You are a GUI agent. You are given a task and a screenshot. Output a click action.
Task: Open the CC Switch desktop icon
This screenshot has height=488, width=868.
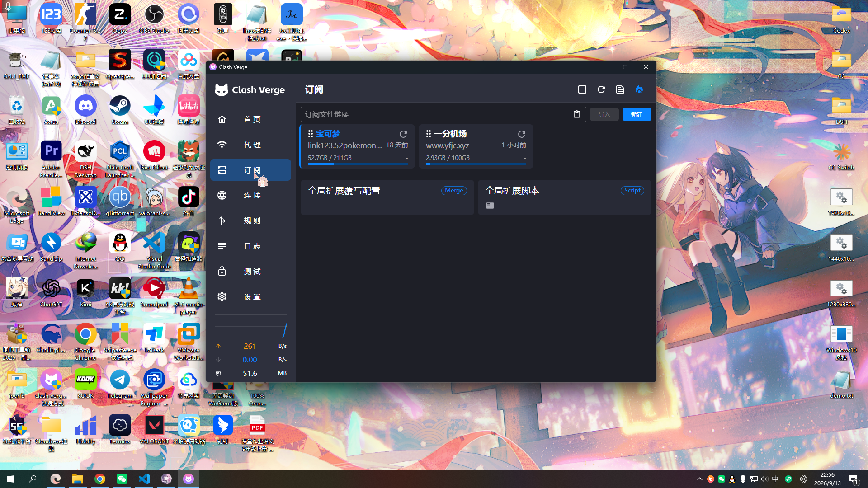point(841,156)
